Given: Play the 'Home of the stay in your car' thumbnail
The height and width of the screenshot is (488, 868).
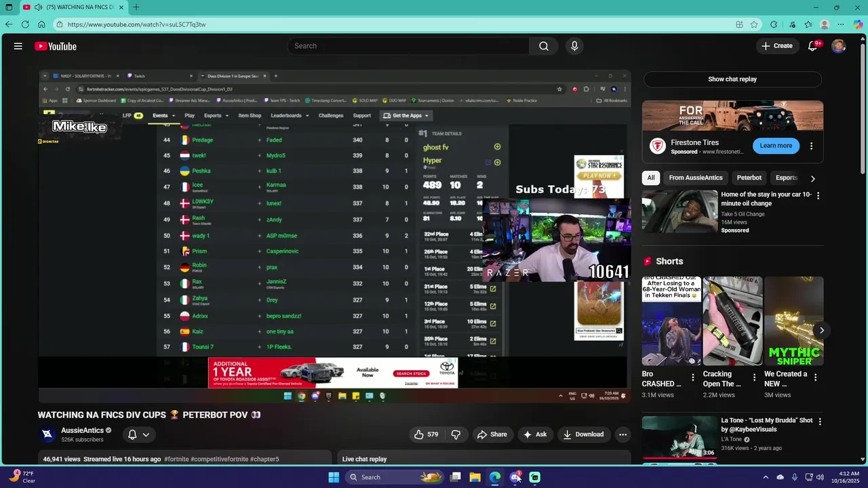Looking at the screenshot, I should click(679, 211).
